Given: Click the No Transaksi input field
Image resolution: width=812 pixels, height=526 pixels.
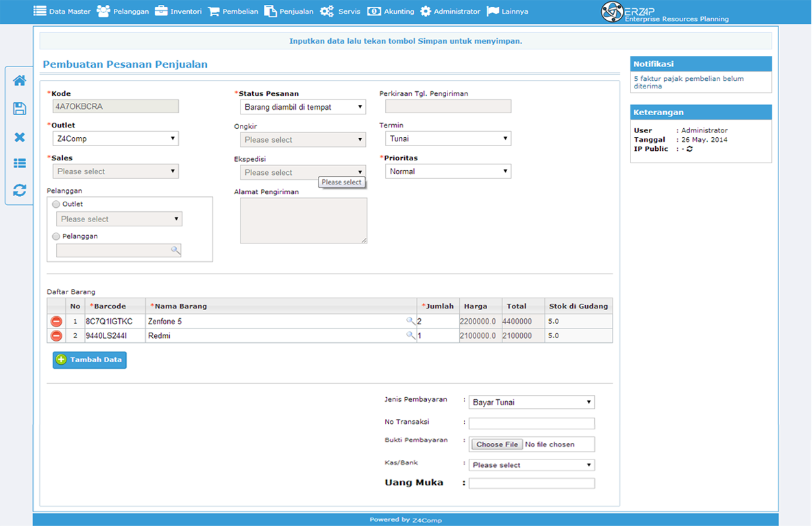Looking at the screenshot, I should click(532, 423).
